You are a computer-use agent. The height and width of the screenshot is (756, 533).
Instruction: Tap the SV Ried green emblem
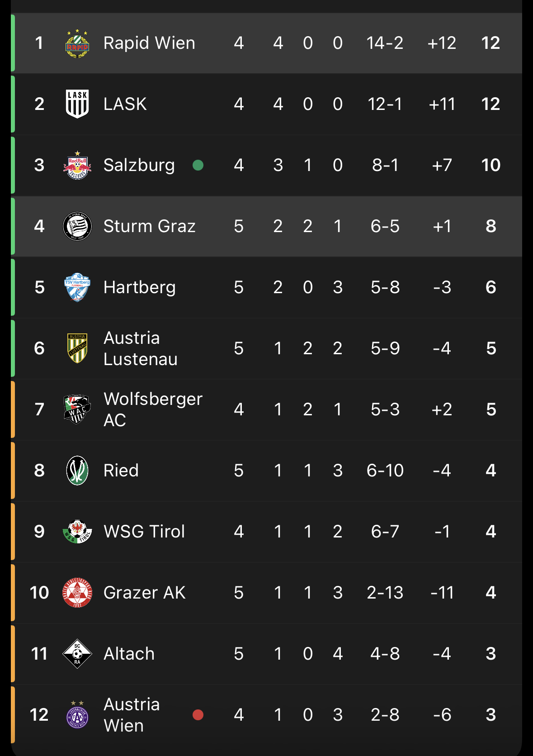pos(77,471)
